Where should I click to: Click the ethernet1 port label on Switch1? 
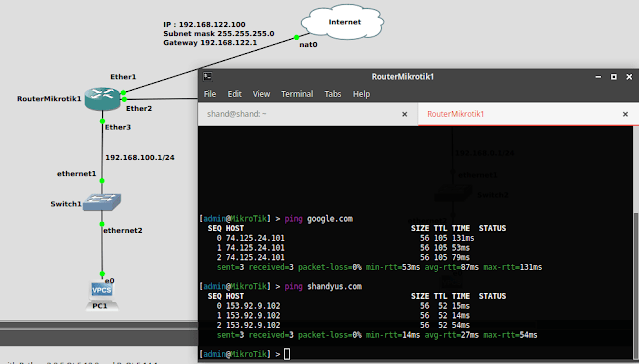pos(77,174)
